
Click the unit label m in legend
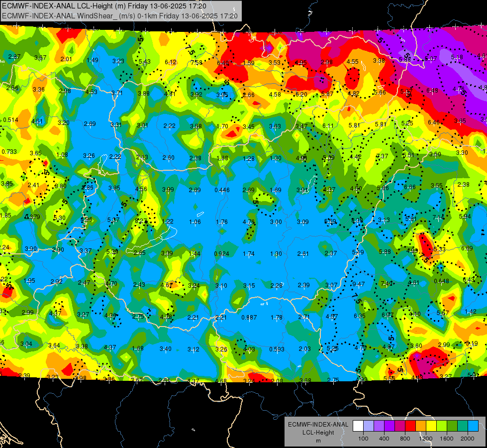point(318,441)
